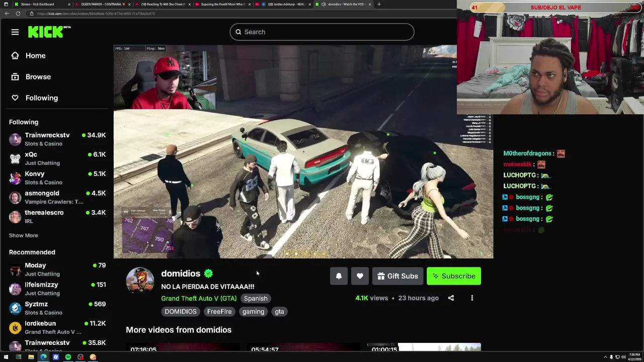Open Moday avatar in Recommended list
Image resolution: width=644 pixels, height=362 pixels.
click(x=15, y=269)
